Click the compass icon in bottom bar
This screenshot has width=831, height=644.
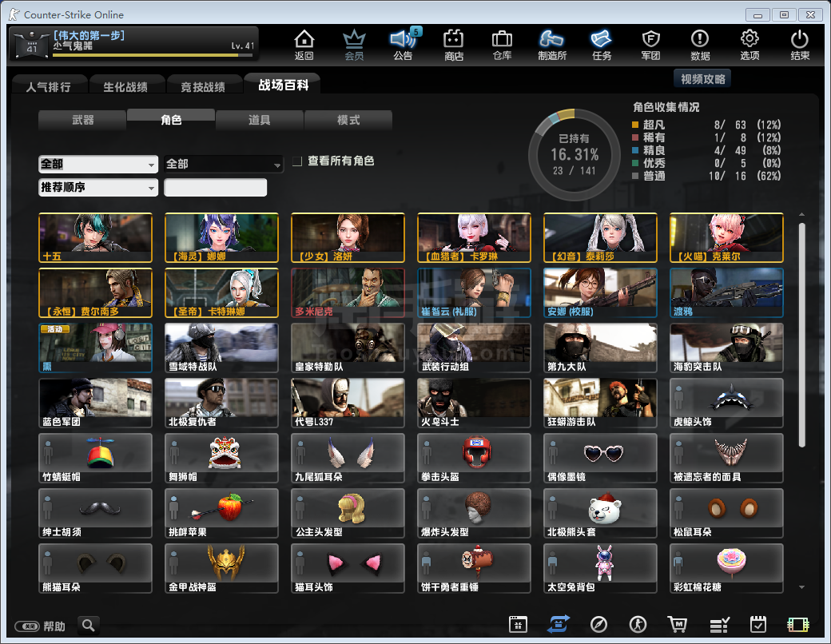tap(598, 624)
